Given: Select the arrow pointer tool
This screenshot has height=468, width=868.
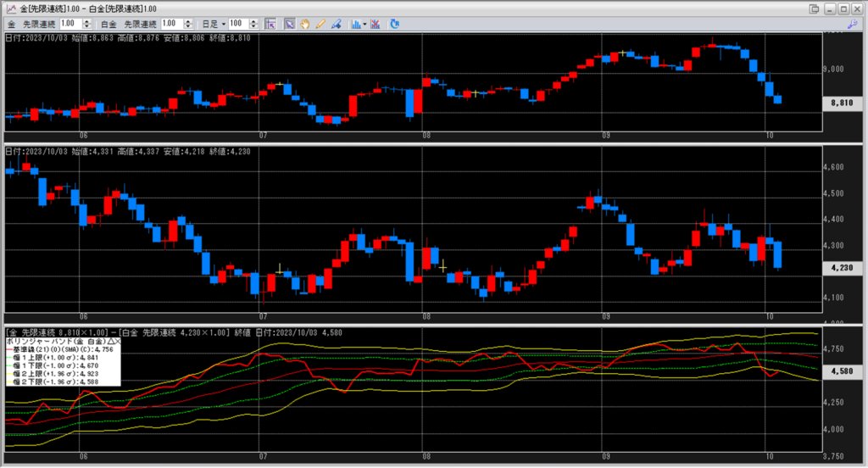Looking at the screenshot, I should click(289, 24).
